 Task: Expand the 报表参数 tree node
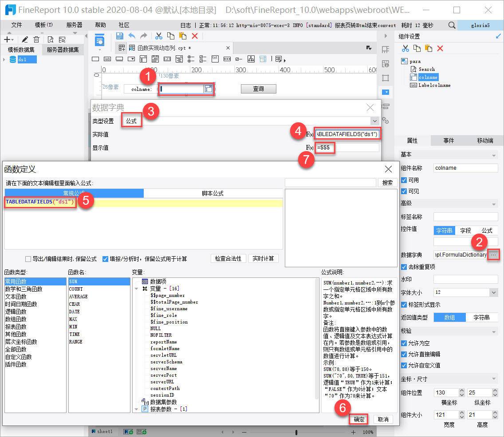click(x=136, y=409)
